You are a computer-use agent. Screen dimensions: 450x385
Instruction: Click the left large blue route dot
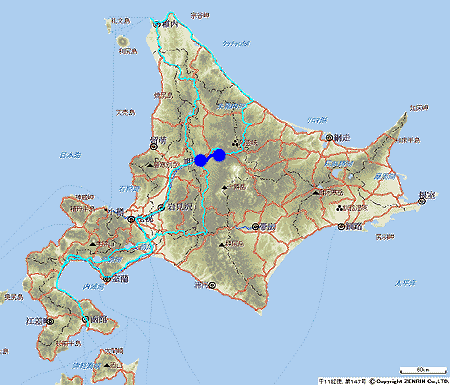[x=201, y=160]
